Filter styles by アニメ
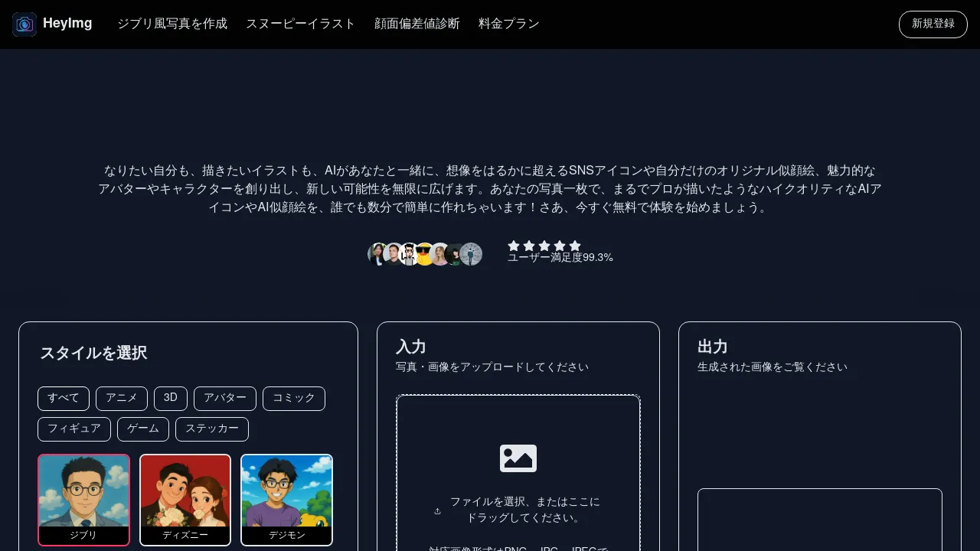980x551 pixels. (122, 399)
